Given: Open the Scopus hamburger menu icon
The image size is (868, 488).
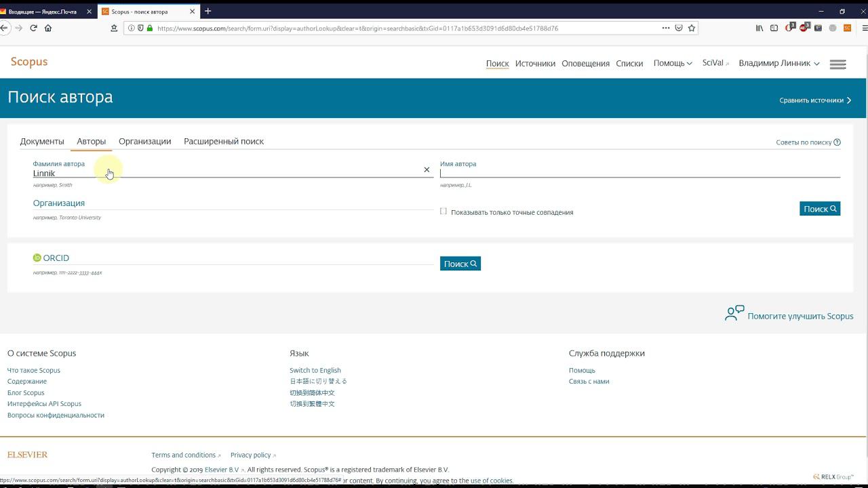Looking at the screenshot, I should click(x=837, y=64).
